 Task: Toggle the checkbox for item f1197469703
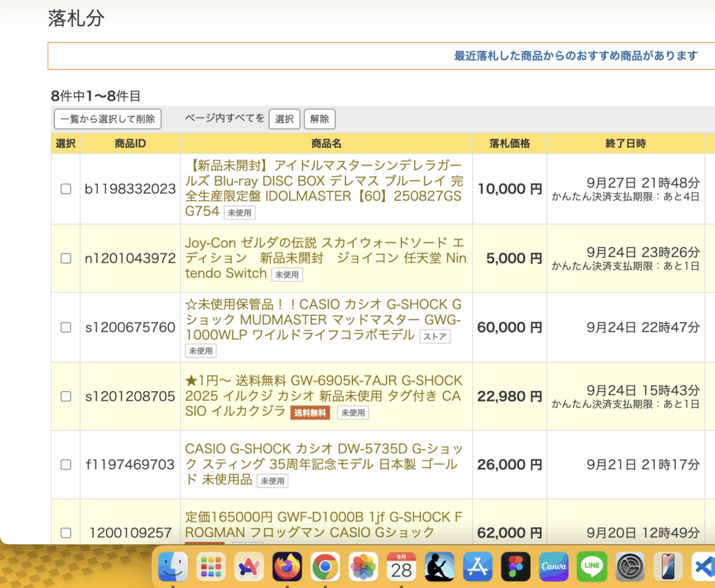click(66, 464)
